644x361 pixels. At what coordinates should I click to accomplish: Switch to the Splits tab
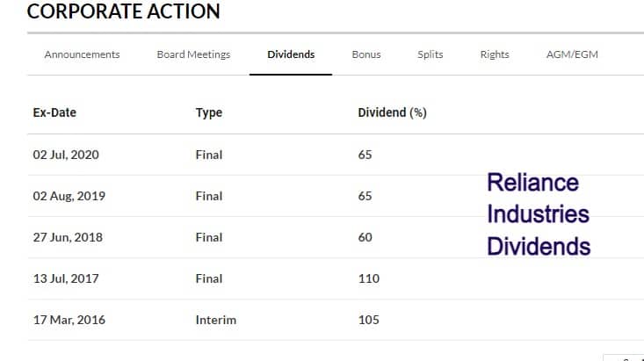(431, 54)
